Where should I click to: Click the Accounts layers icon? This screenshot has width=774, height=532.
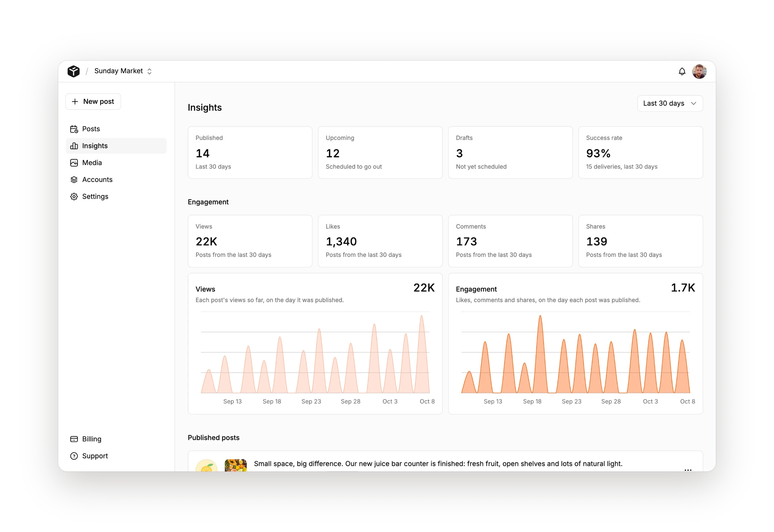[74, 180]
